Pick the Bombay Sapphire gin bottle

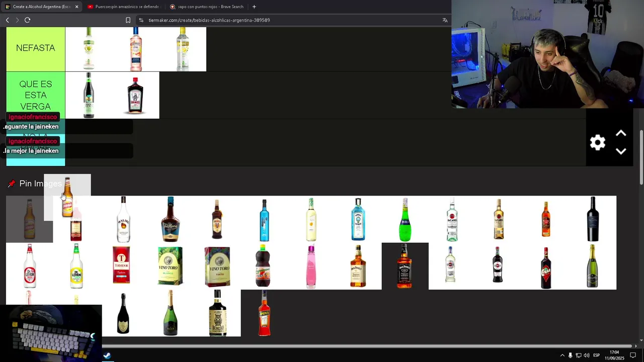[x=358, y=219]
